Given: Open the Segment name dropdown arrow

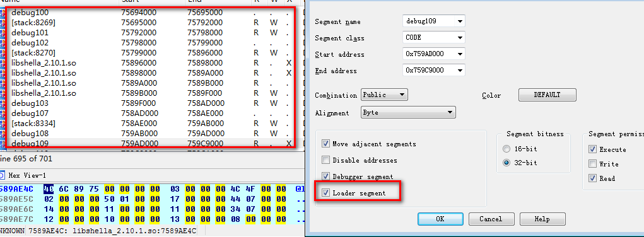Looking at the screenshot, I should [x=460, y=21].
